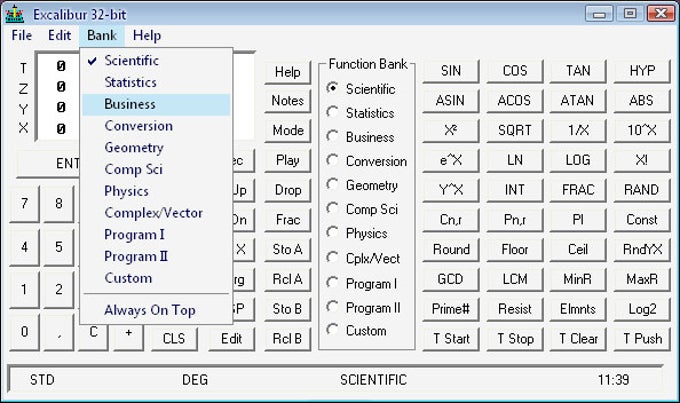Open the Edit menu
Viewport: 680px width, 403px height.
[x=59, y=35]
